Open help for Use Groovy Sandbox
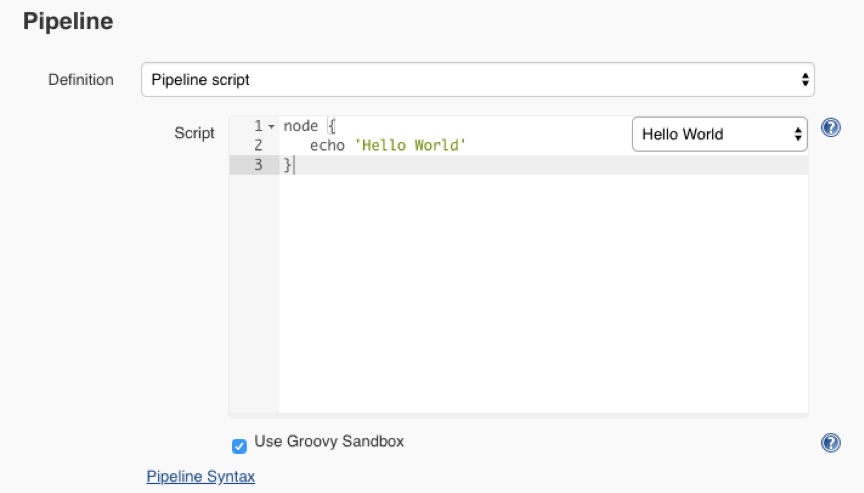Viewport: 864px width, 493px height. 830,442
